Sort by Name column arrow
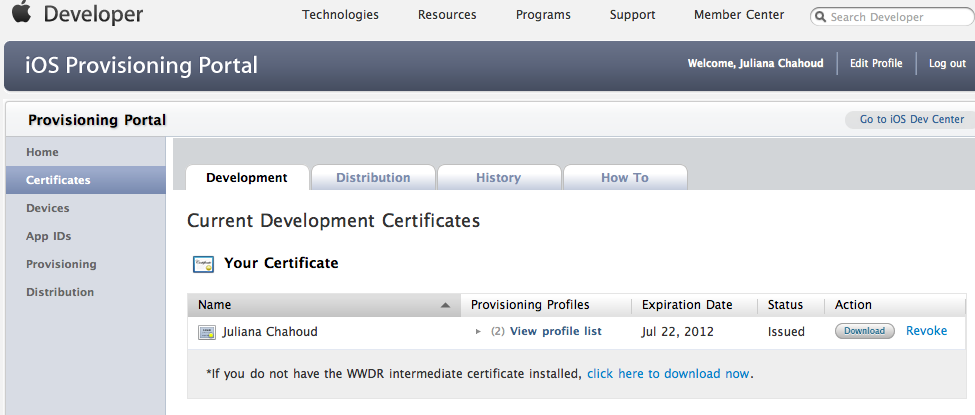The height and width of the screenshot is (415, 975). [x=443, y=305]
